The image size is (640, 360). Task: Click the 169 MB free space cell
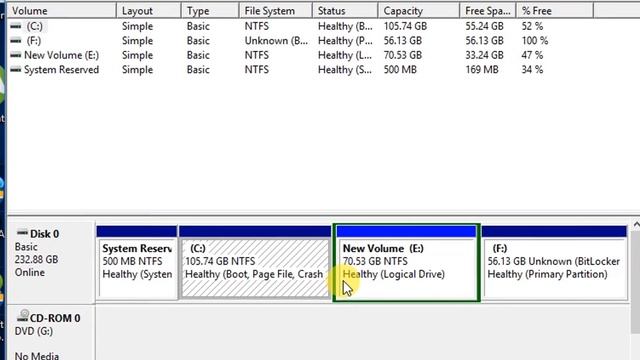click(x=482, y=70)
